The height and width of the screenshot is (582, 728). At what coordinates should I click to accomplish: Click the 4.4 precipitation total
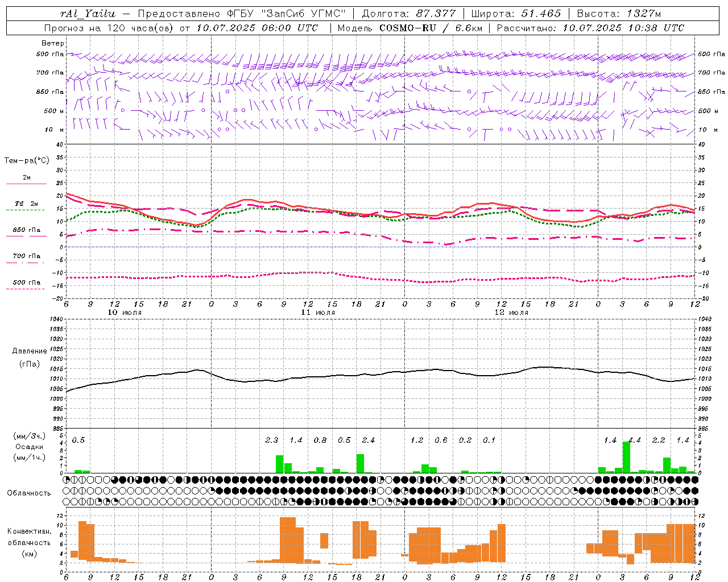(x=634, y=440)
